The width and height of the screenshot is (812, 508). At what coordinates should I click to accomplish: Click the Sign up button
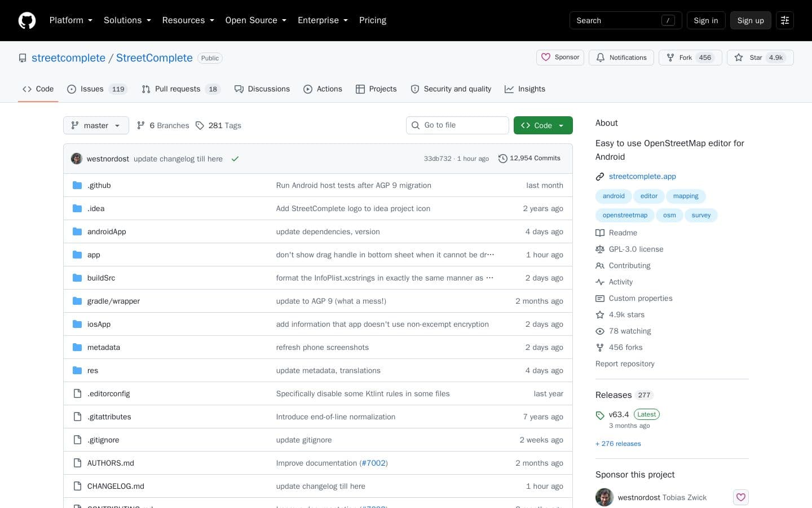point(751,20)
